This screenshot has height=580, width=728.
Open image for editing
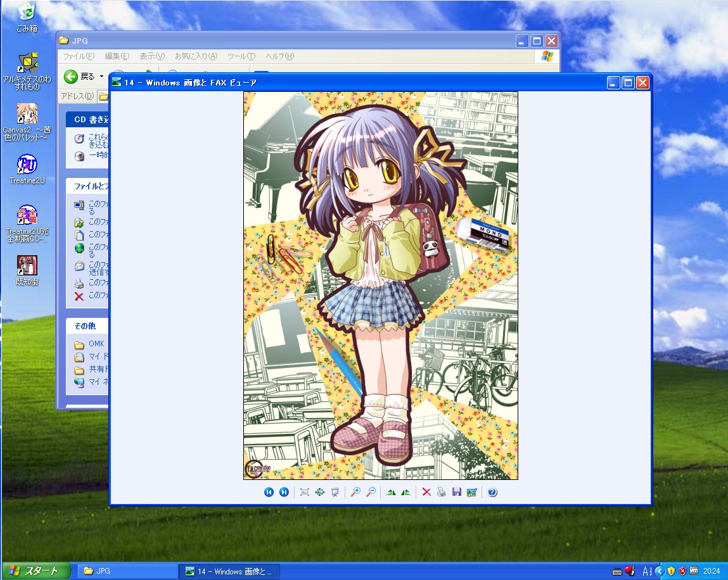472,492
